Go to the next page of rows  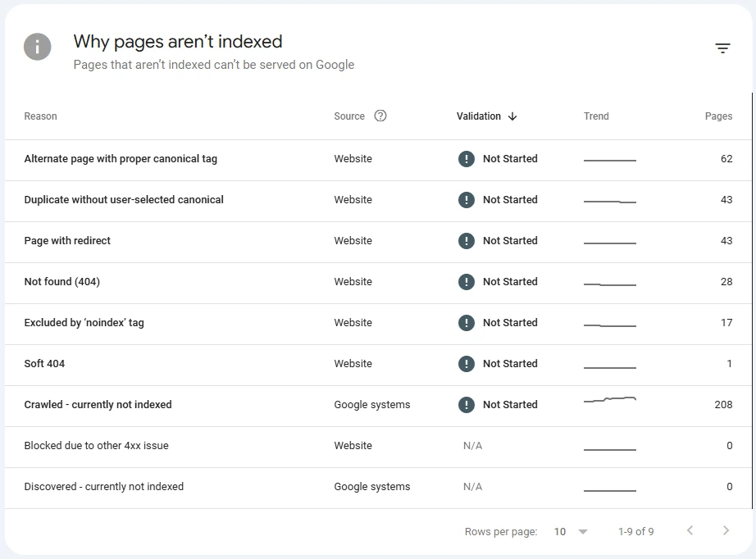coord(726,530)
